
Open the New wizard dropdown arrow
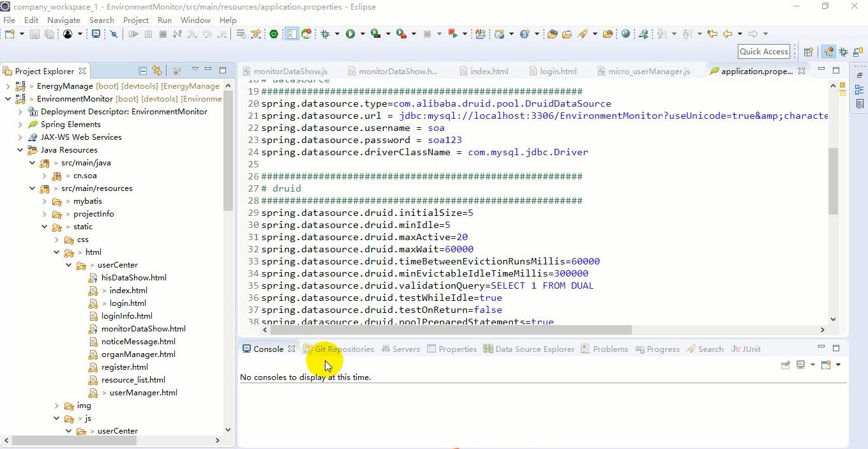click(21, 34)
